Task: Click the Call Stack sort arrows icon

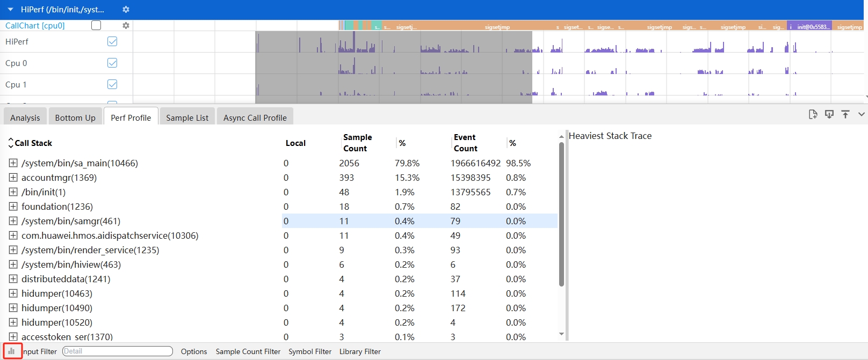Action: click(x=11, y=143)
